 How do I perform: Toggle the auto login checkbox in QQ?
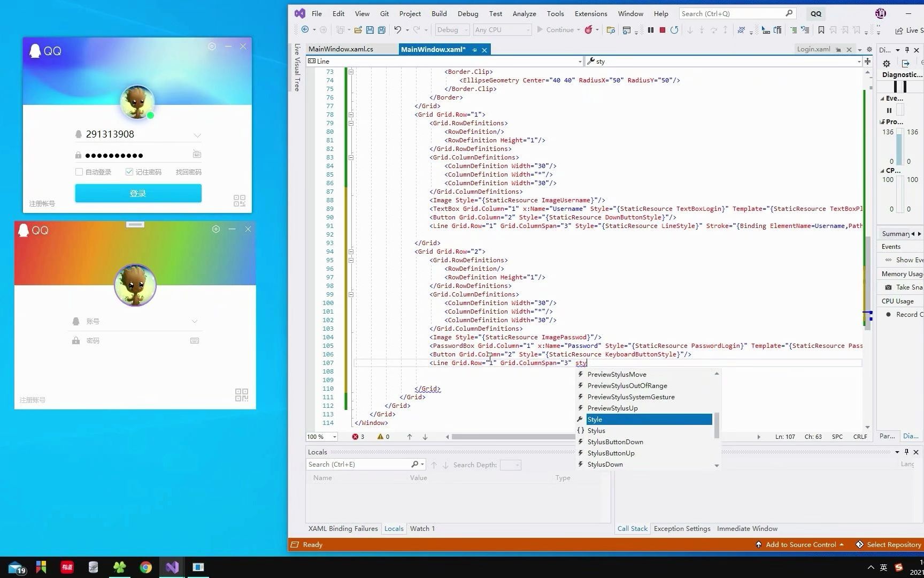coord(79,172)
